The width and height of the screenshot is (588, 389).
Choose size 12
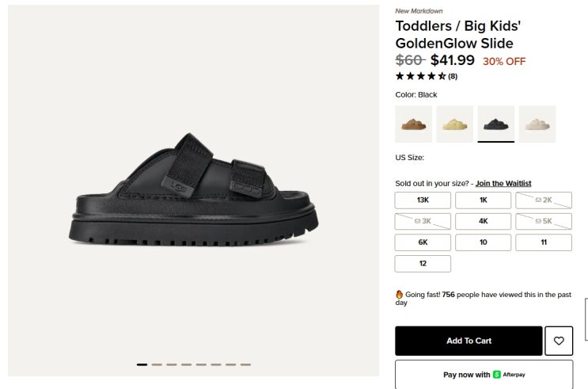[x=423, y=264]
